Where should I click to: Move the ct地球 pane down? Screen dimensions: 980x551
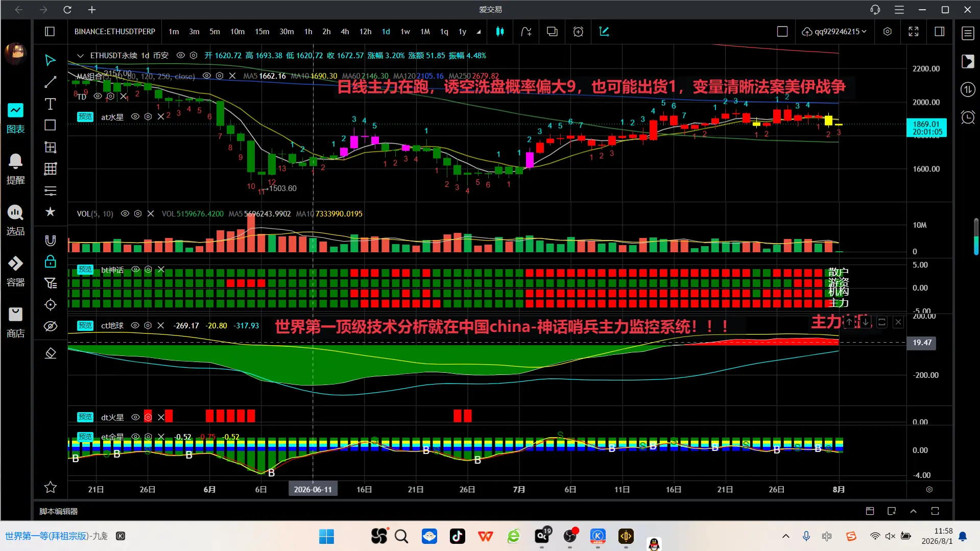coord(865,322)
